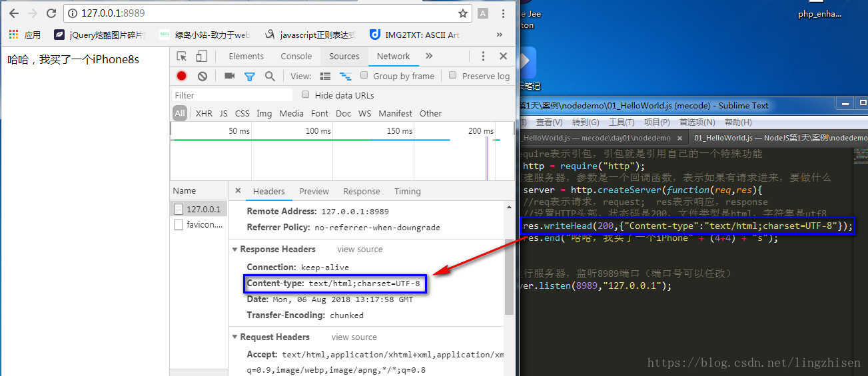Open the Timing details tab
868x376 pixels.
tap(407, 191)
